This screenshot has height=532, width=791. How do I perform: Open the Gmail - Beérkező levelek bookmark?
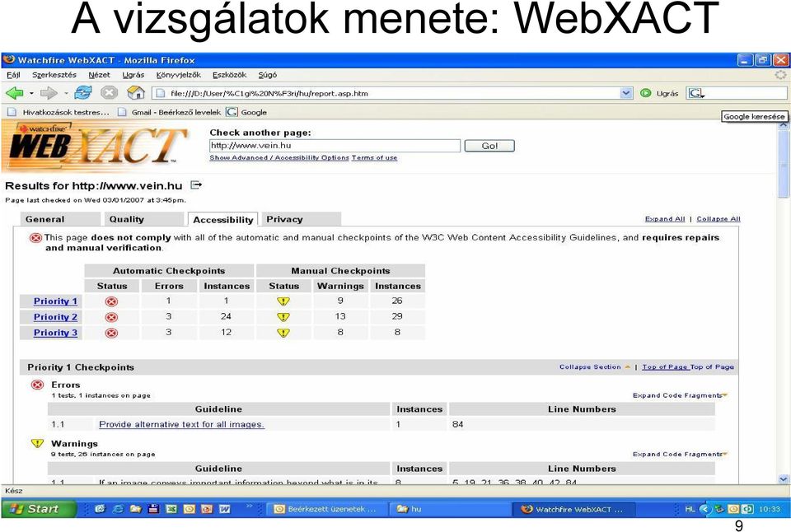pyautogui.click(x=170, y=113)
